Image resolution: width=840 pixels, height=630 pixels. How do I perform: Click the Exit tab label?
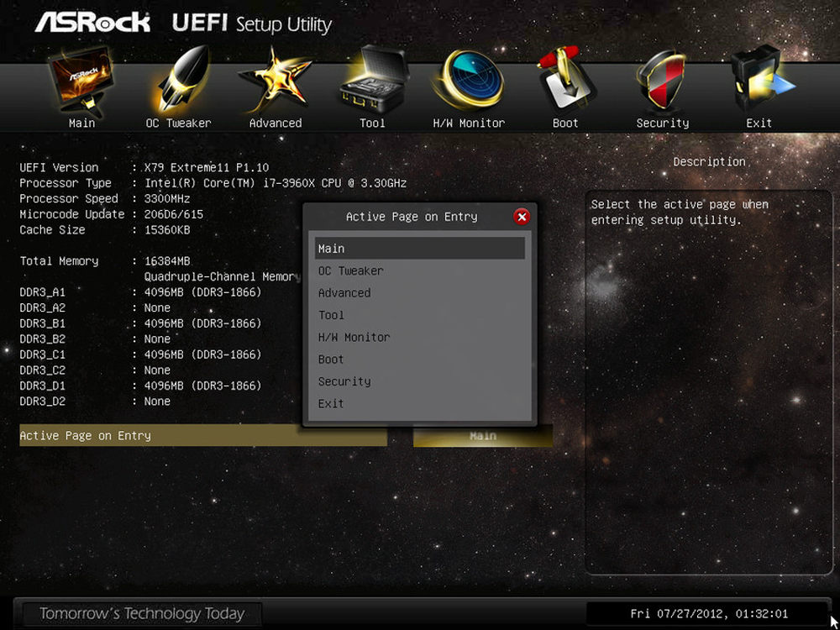tap(759, 123)
